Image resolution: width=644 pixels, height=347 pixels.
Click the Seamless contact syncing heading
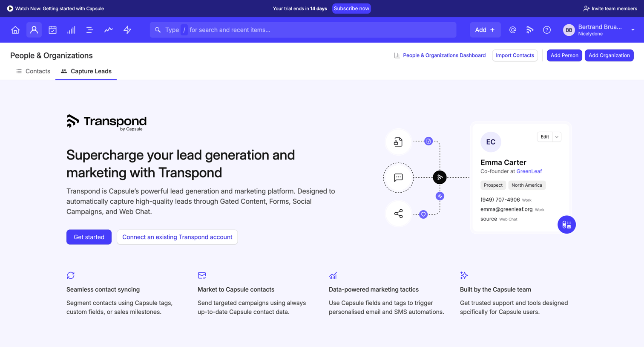tap(103, 289)
